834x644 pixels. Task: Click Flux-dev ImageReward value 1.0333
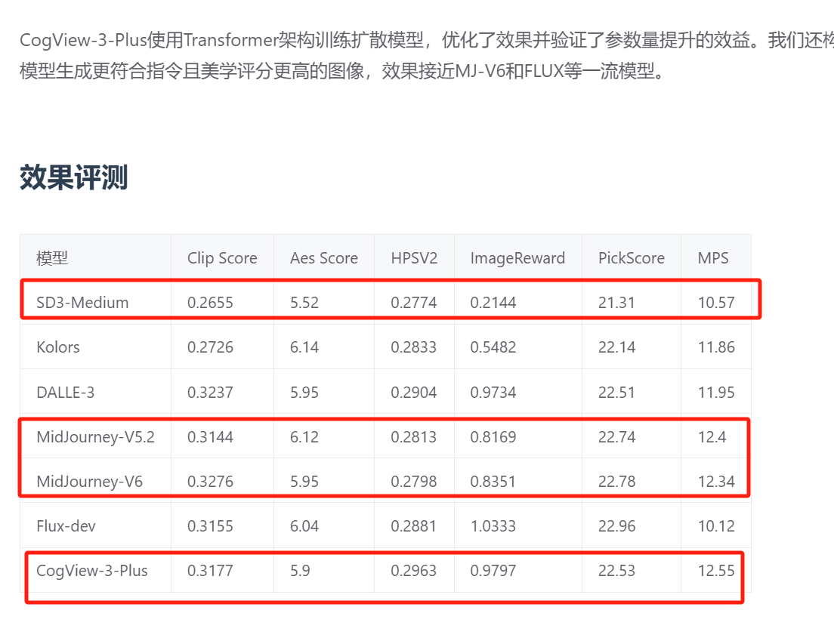pos(493,526)
